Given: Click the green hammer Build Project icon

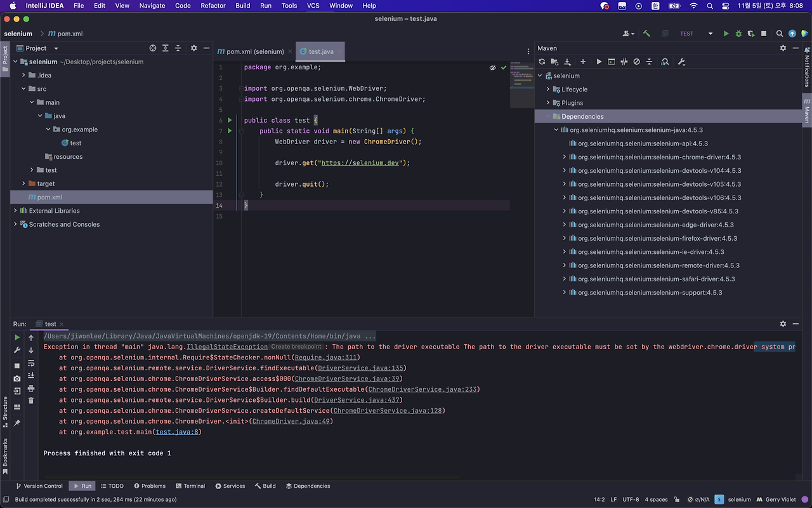Looking at the screenshot, I should click(x=646, y=34).
